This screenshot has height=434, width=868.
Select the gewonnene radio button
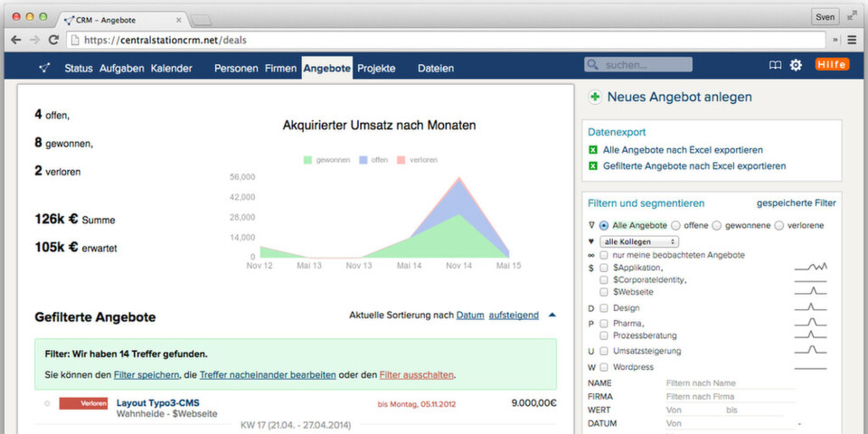coord(717,226)
